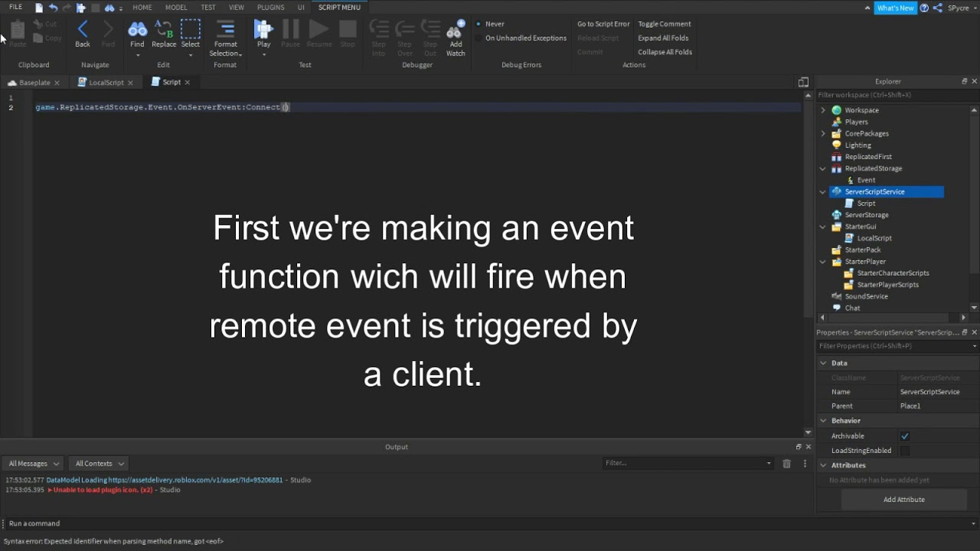
Task: Undock the Explorer panel
Action: pyautogui.click(x=965, y=81)
